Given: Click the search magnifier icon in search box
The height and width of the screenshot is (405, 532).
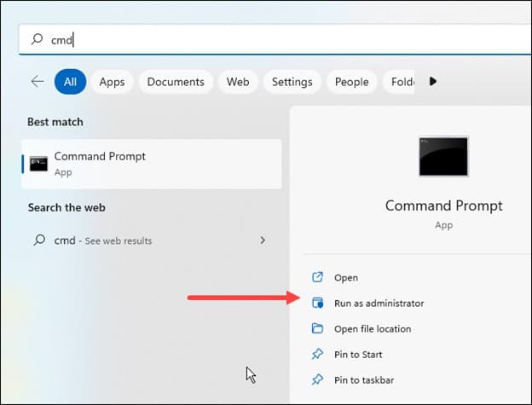Looking at the screenshot, I should click(37, 39).
